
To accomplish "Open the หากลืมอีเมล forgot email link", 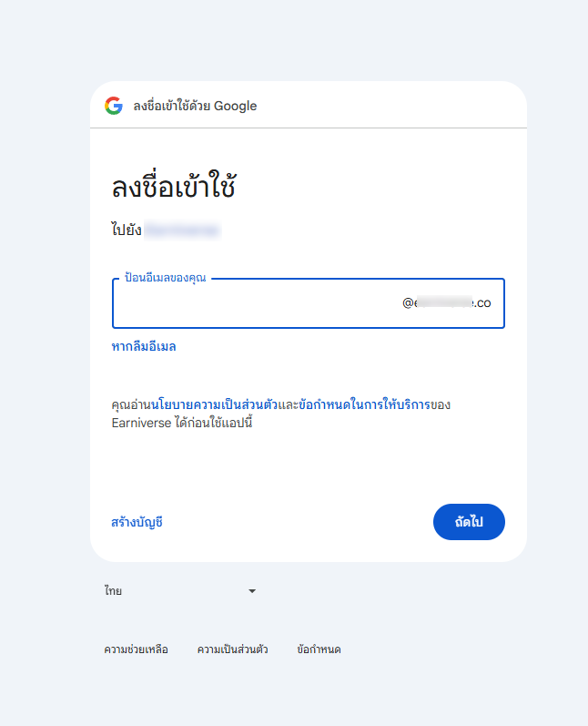I will point(144,346).
